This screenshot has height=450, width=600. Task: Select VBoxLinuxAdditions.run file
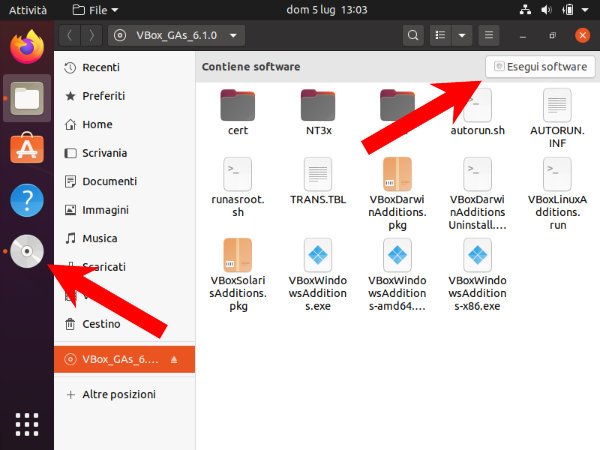coord(557,194)
